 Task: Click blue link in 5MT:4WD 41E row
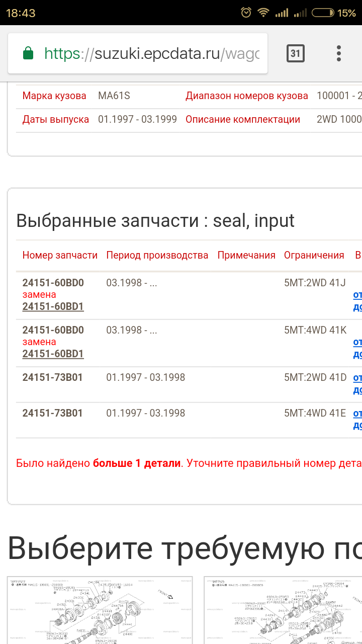[x=357, y=419]
